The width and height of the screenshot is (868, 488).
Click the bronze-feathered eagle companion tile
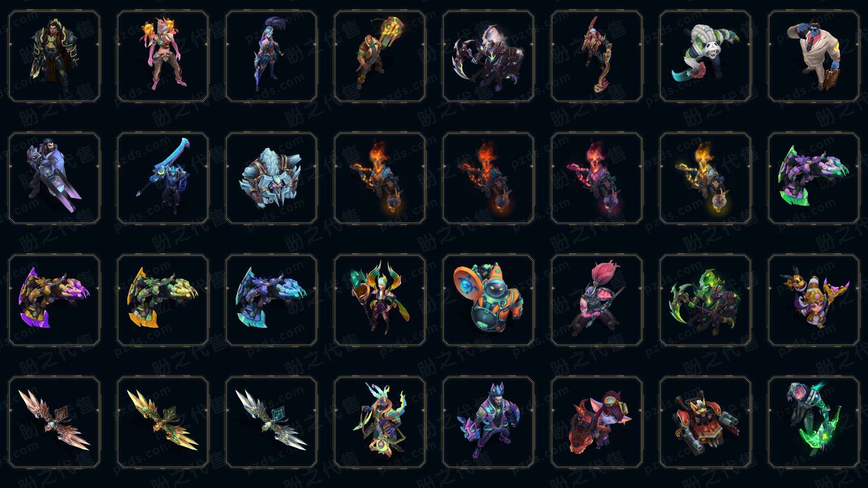pyautogui.click(x=54, y=422)
